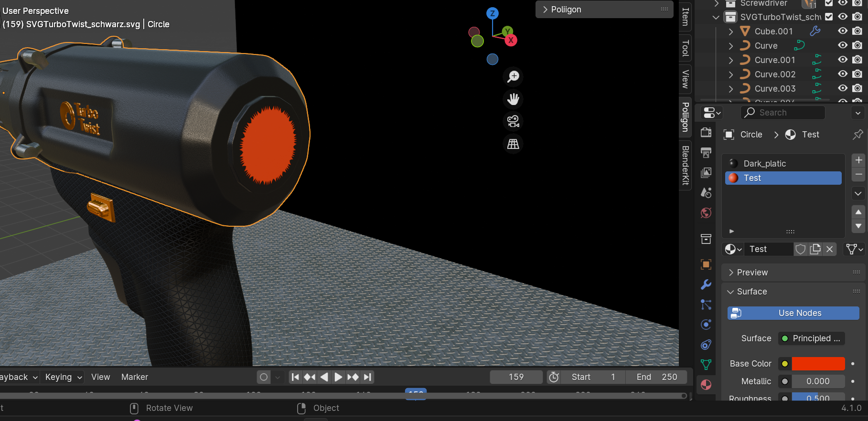Pin the properties editor context
868x421 pixels.
pyautogui.click(x=857, y=135)
